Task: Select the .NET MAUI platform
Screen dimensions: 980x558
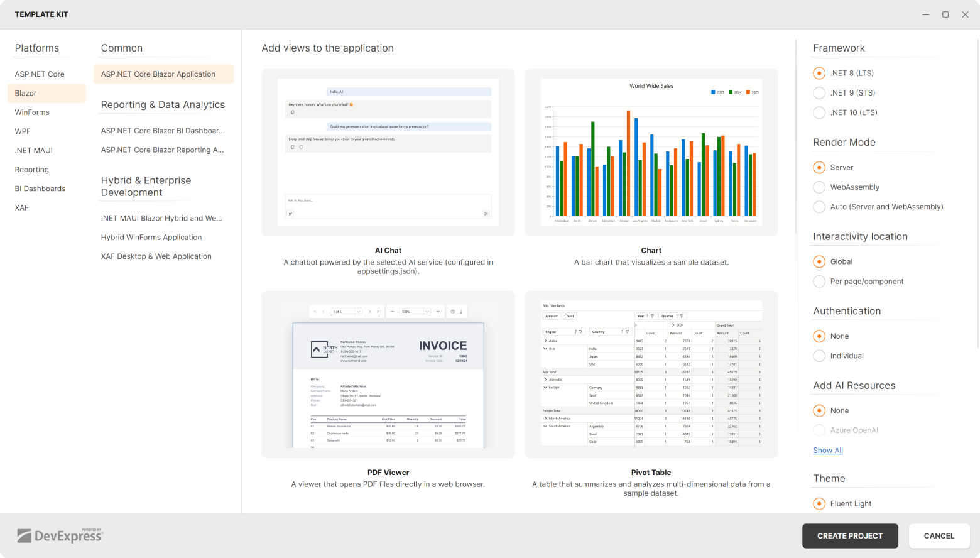Action: (x=33, y=150)
